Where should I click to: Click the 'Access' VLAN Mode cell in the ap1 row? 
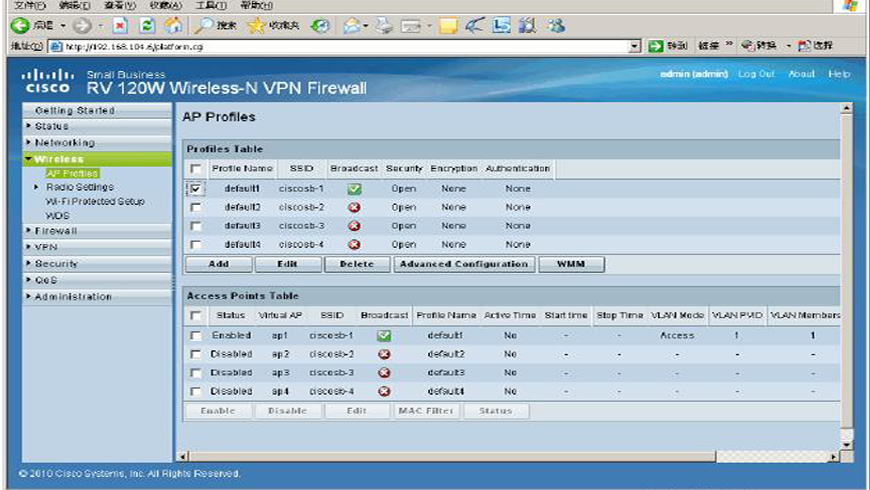pyautogui.click(x=677, y=336)
